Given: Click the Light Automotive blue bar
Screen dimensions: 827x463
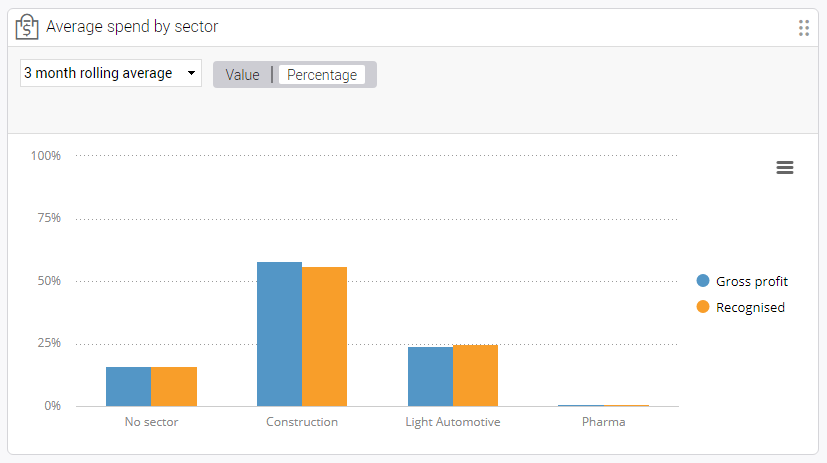Looking at the screenshot, I should click(x=430, y=377).
